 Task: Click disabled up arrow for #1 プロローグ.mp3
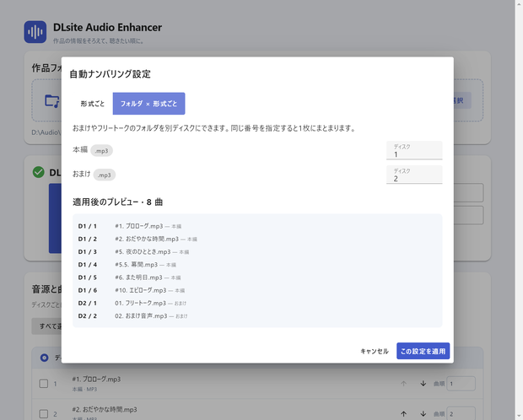pos(403,384)
